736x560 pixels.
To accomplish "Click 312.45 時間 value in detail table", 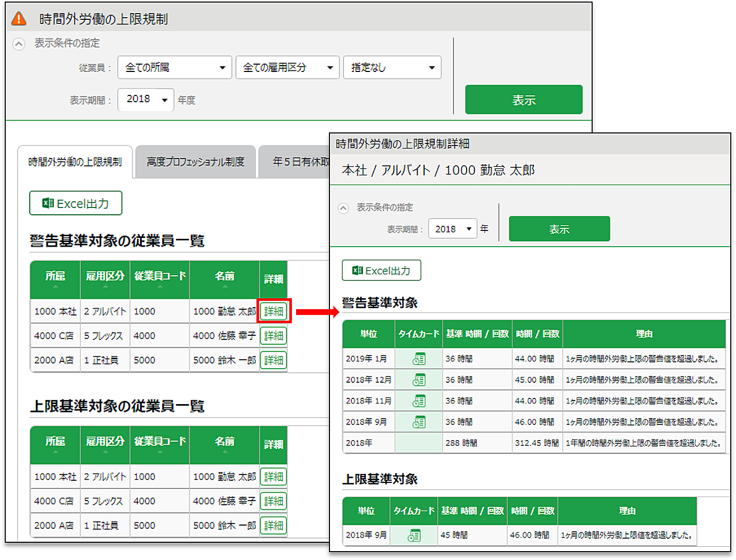I will tap(537, 443).
